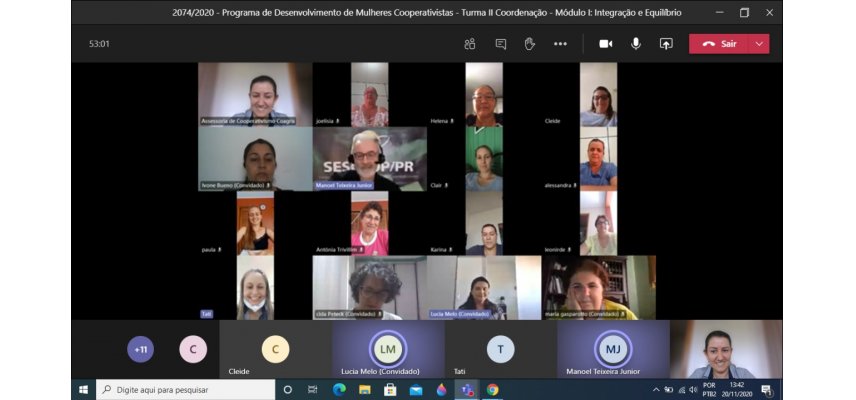
Task: Open Google Chrome from the taskbar
Action: click(492, 390)
